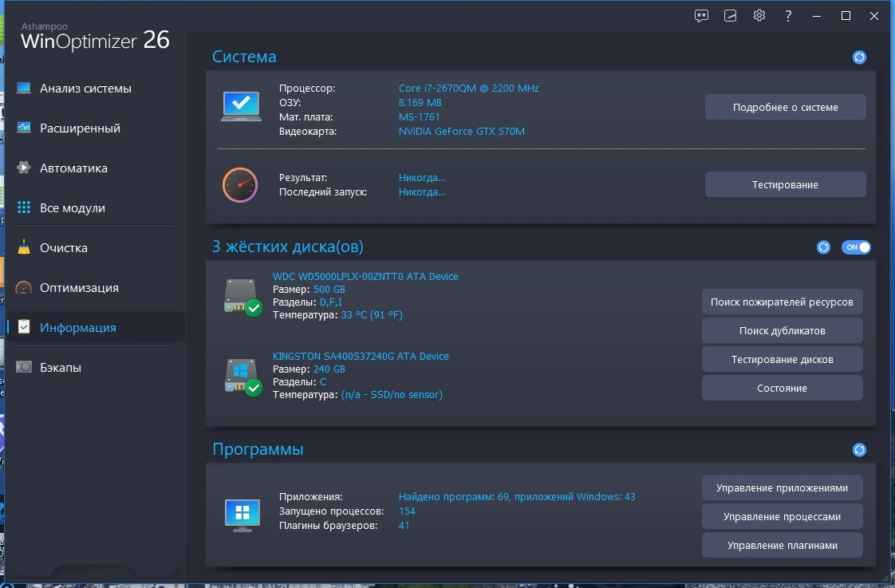
Task: Click the Программы section heading
Action: coord(258,450)
